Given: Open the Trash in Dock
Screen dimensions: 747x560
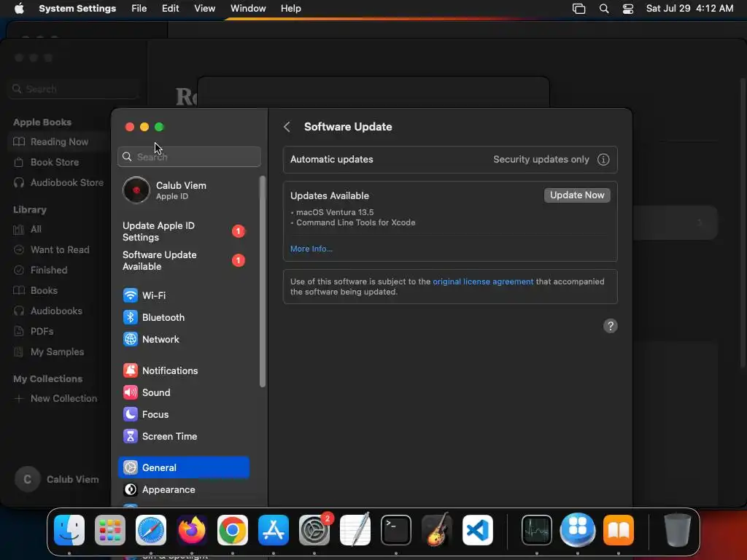Looking at the screenshot, I should (678, 530).
